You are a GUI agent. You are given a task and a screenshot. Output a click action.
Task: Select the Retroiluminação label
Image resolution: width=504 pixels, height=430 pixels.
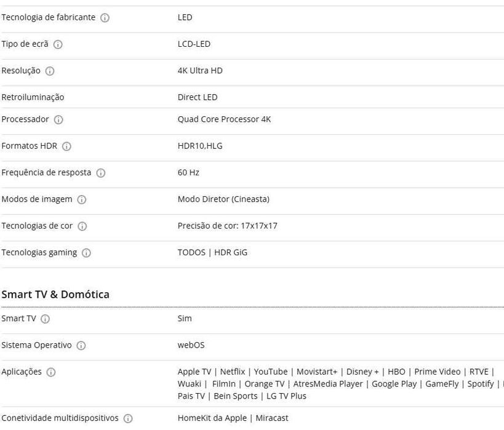pyautogui.click(x=33, y=97)
